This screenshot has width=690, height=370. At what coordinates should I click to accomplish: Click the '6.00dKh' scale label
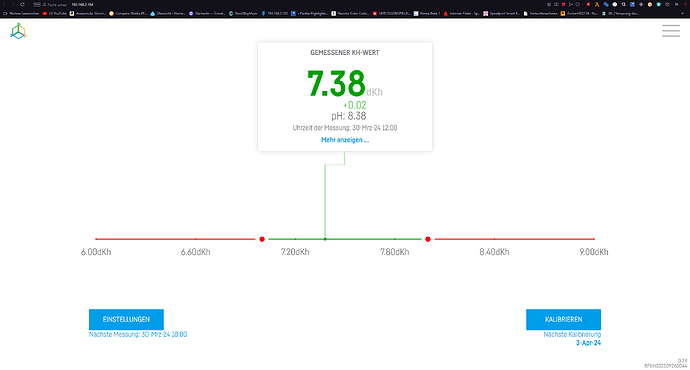point(96,252)
